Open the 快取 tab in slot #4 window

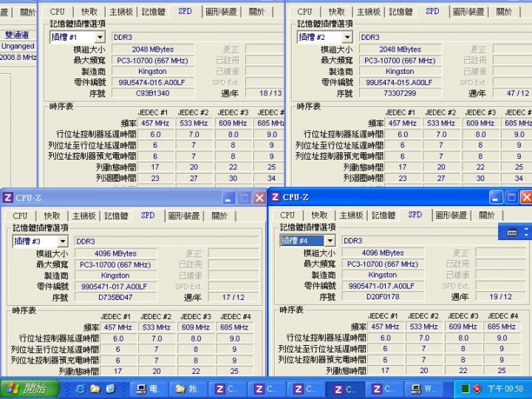[319, 215]
